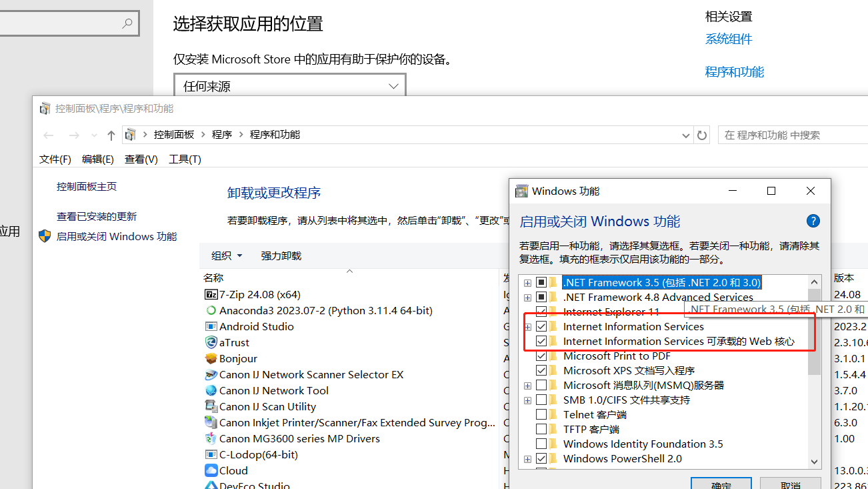The width and height of the screenshot is (868, 489).
Task: Click the C-Lodop(64-bit) program icon
Action: pyautogui.click(x=211, y=454)
